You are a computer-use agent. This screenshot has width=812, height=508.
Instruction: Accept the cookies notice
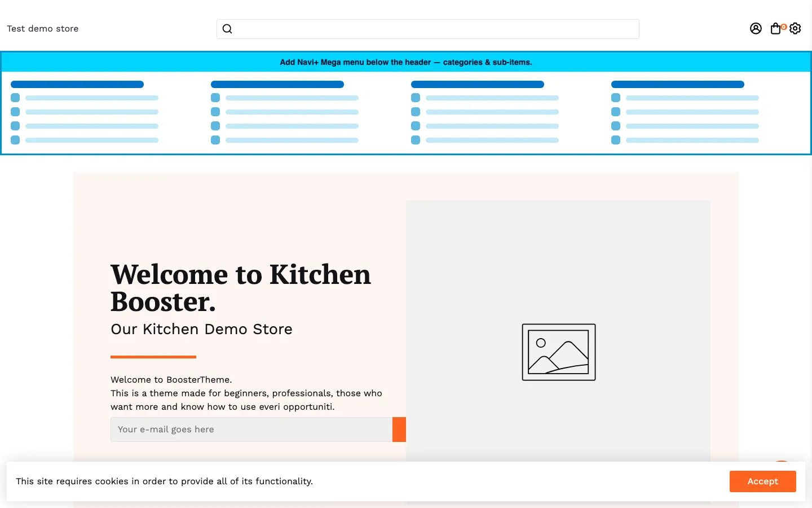point(762,481)
